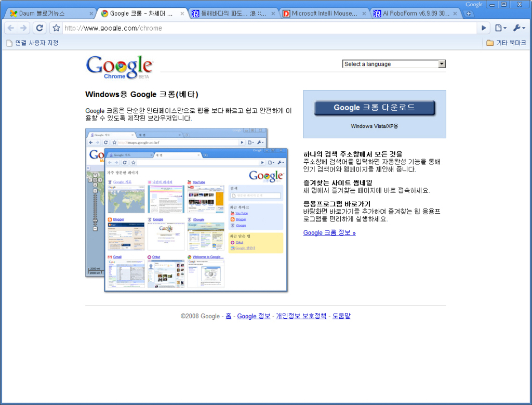Screen dimensions: 532x405
Task: Open the 연결 사용자 지정 bookmark
Action: (33, 43)
